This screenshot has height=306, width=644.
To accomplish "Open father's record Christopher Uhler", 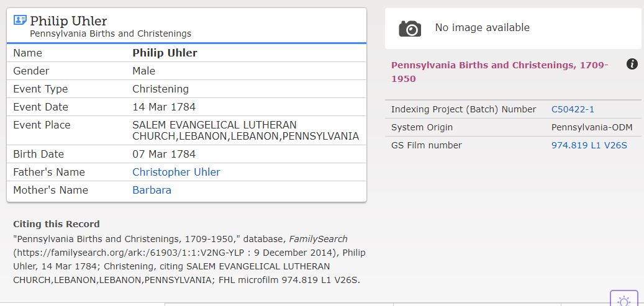I will 176,172.
